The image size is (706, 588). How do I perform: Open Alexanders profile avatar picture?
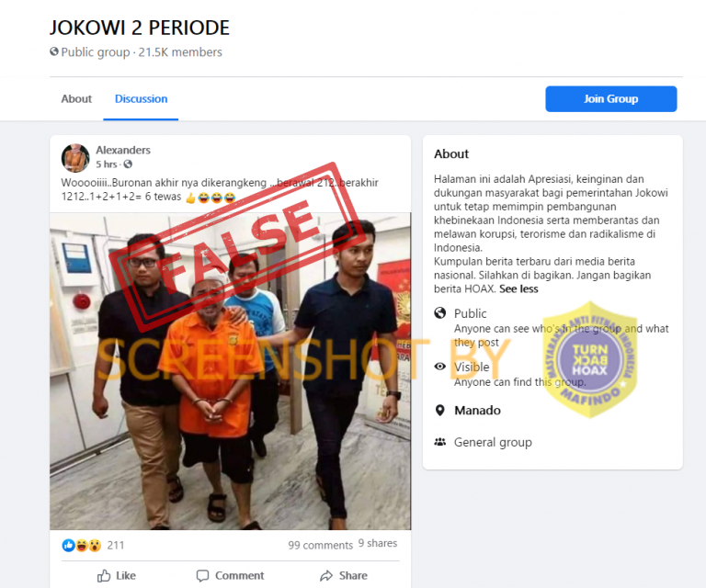point(75,158)
